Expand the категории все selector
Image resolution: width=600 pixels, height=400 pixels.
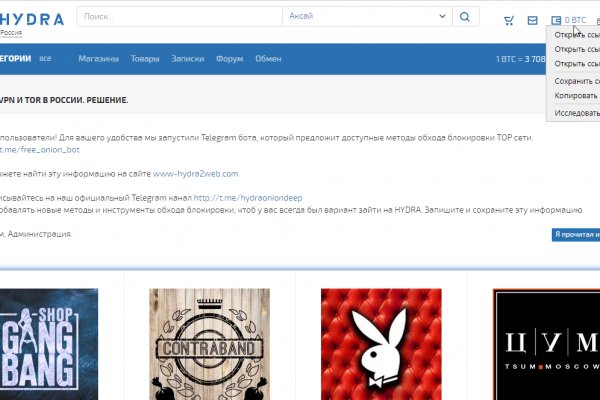28,59
